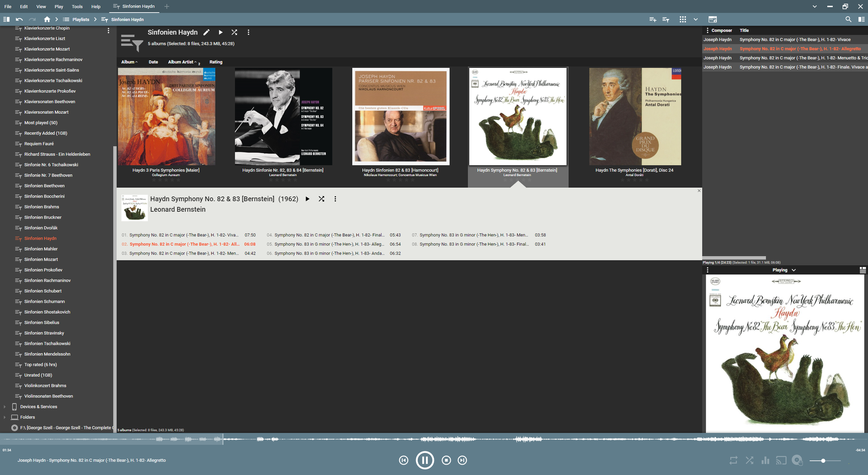Open the view options dropdown arrow
Viewport: 868px width, 475px height.
[x=696, y=19]
